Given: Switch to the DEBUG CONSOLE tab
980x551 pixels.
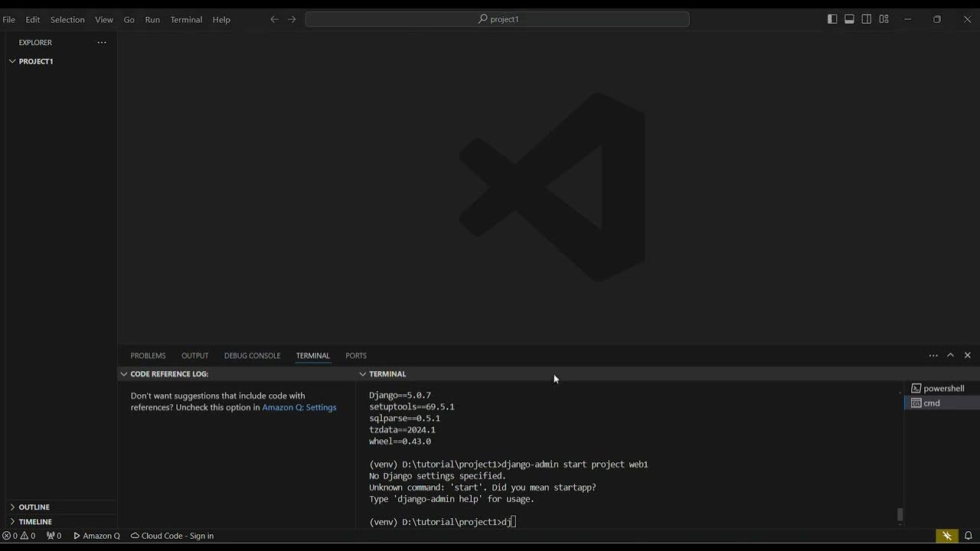Looking at the screenshot, I should click(x=252, y=356).
